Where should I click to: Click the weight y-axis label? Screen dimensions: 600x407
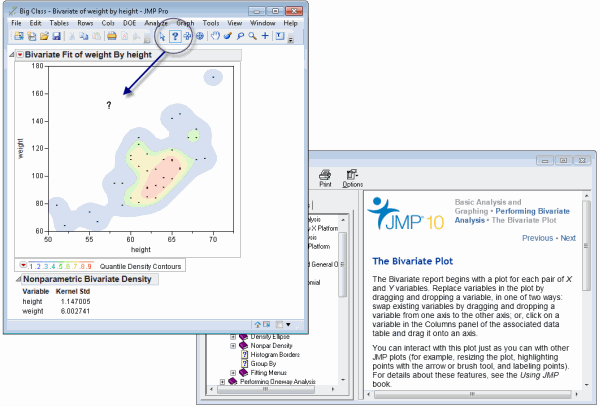tap(21, 148)
